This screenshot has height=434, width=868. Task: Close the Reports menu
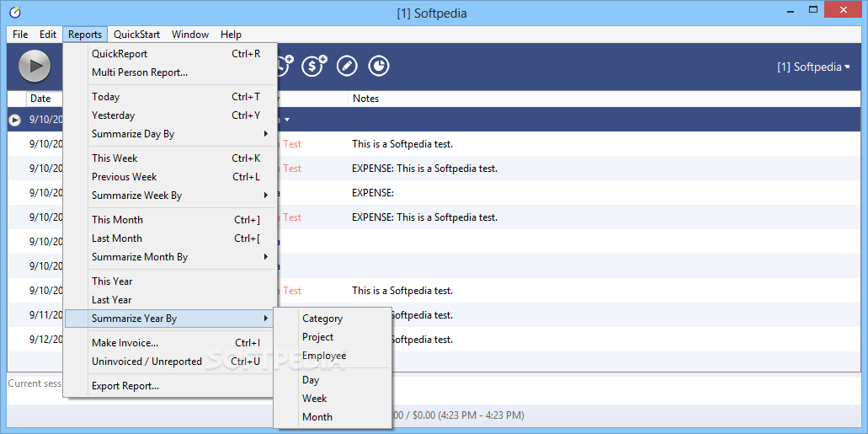pos(85,35)
